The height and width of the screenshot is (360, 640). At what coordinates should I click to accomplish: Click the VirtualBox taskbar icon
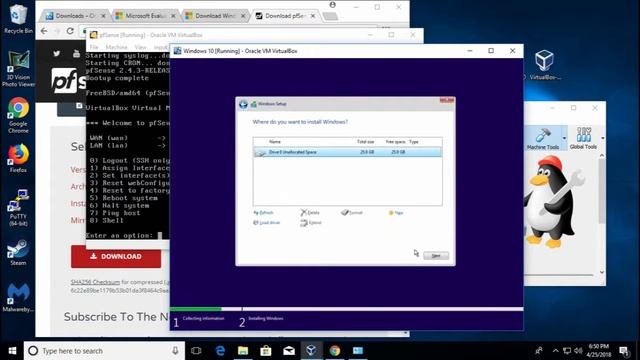(311, 351)
